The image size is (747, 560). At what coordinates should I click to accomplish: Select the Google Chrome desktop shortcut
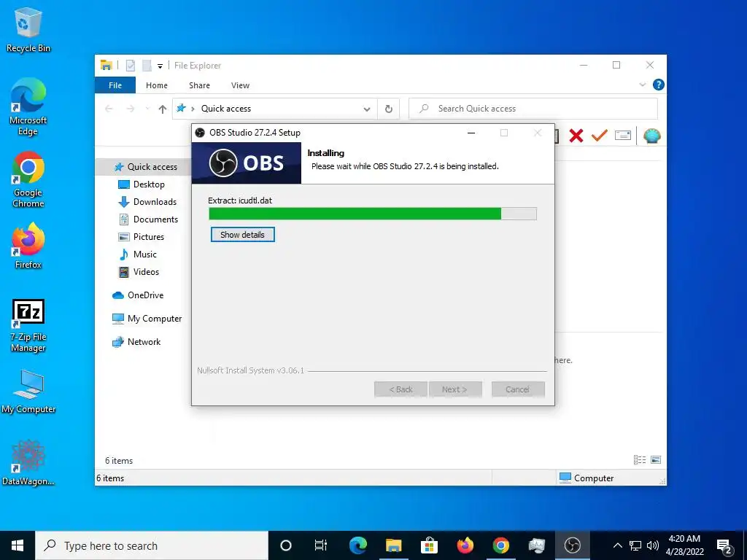(x=28, y=179)
